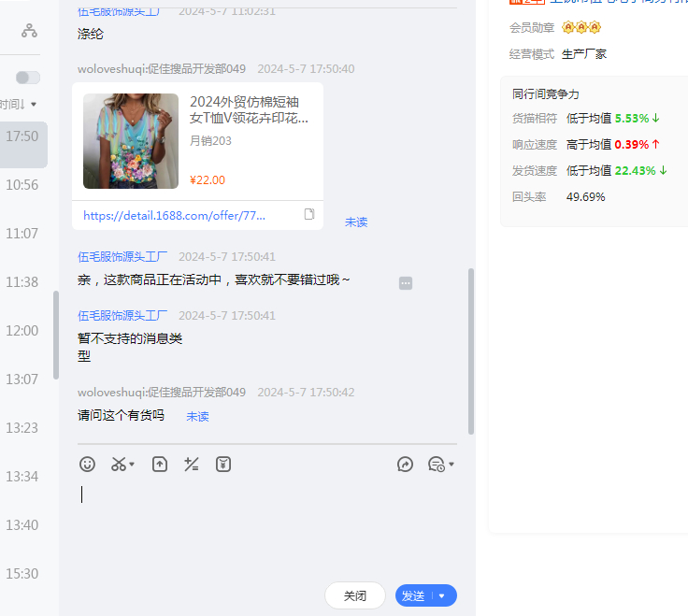Select the 13:23 conversation

21,428
